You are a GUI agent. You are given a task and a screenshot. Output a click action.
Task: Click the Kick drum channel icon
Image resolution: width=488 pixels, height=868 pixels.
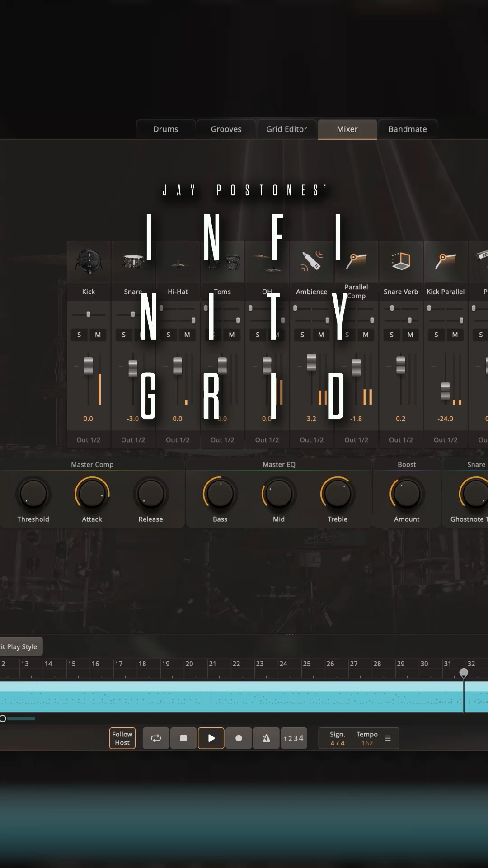pos(89,261)
